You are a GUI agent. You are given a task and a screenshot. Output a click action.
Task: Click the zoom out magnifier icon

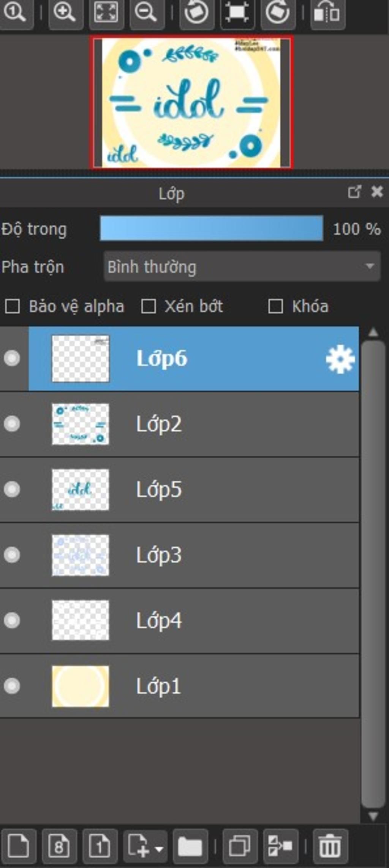146,13
